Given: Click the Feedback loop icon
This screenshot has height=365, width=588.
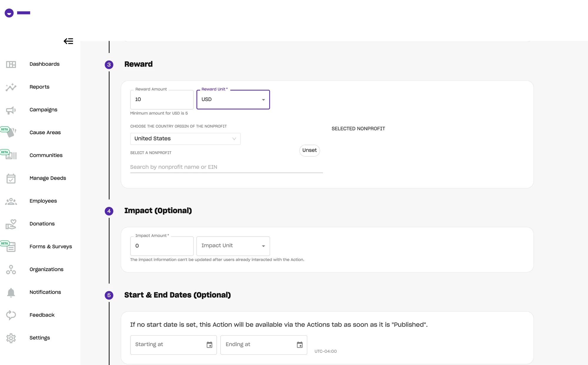Looking at the screenshot, I should coord(11,315).
